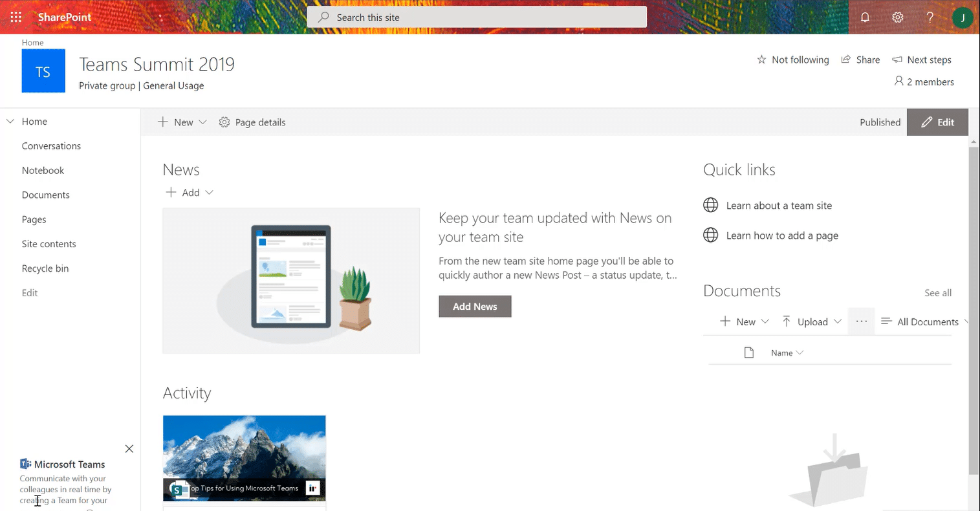Click Edit link in left navigation

(30, 293)
